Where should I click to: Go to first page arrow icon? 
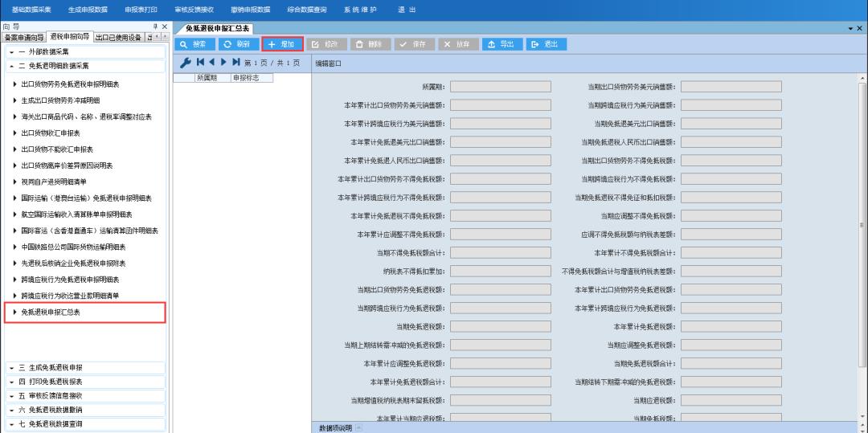click(x=200, y=63)
